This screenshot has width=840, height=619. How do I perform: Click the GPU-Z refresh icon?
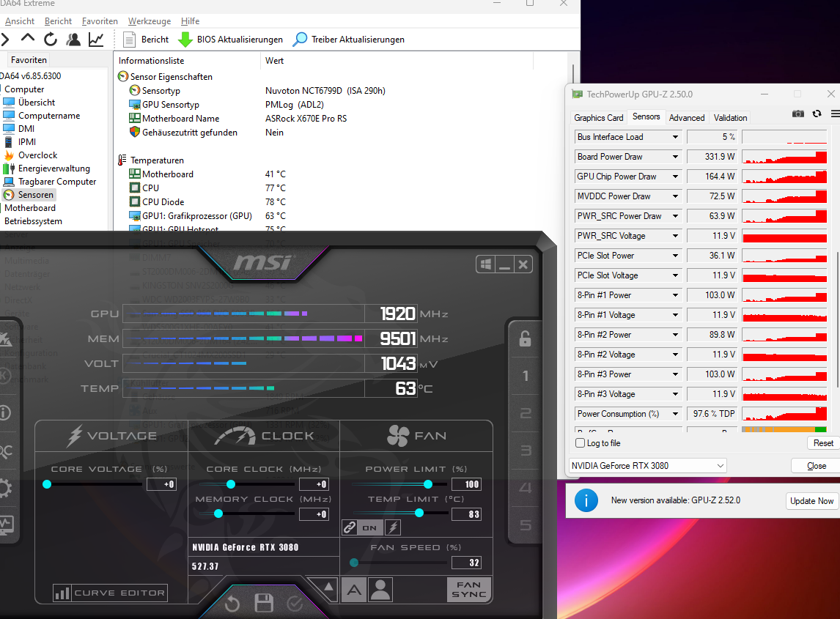tap(817, 114)
